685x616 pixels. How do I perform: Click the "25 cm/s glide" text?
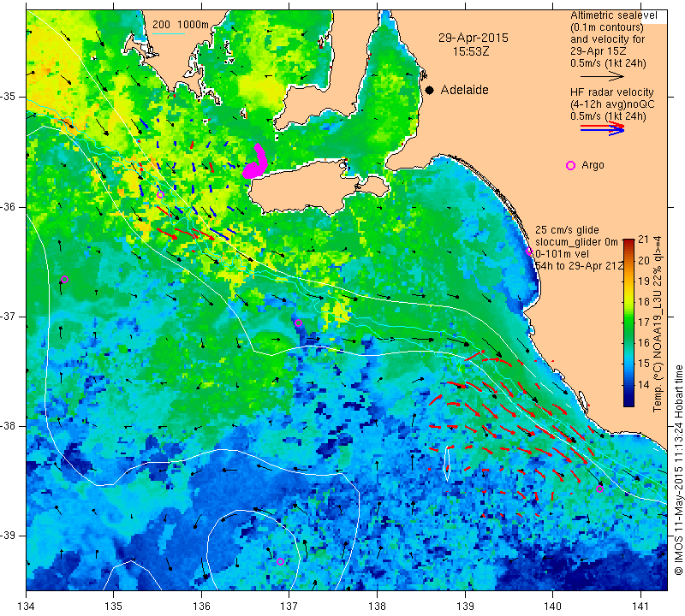(567, 230)
